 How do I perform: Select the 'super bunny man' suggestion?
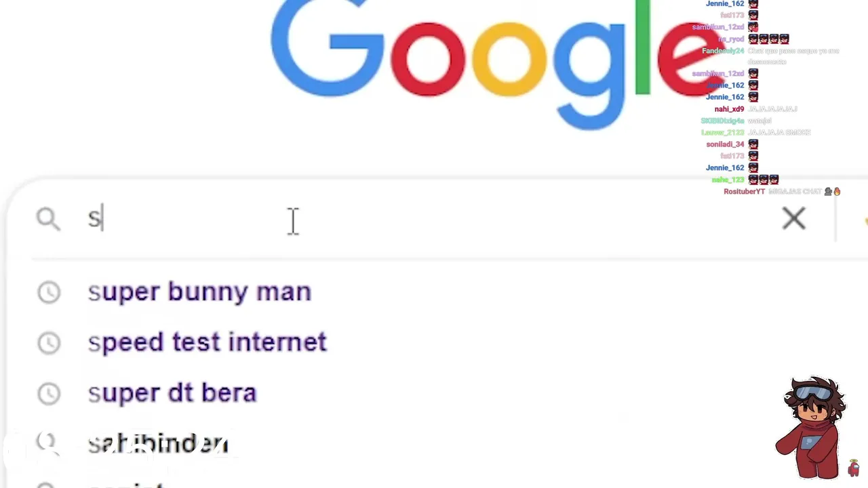click(x=199, y=292)
